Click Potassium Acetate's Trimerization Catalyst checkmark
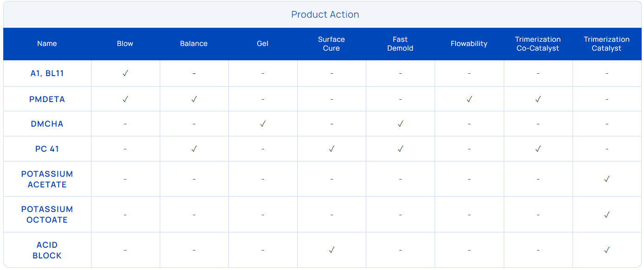 coord(606,179)
